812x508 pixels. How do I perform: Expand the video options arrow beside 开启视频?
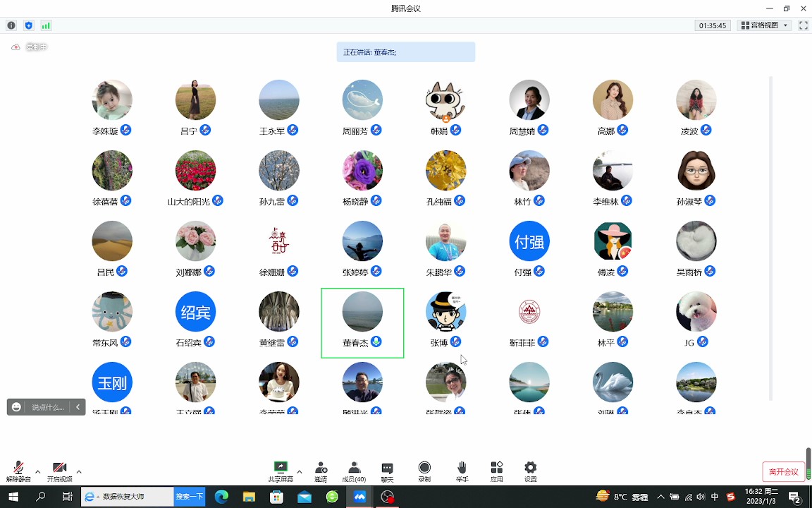pos(79,471)
